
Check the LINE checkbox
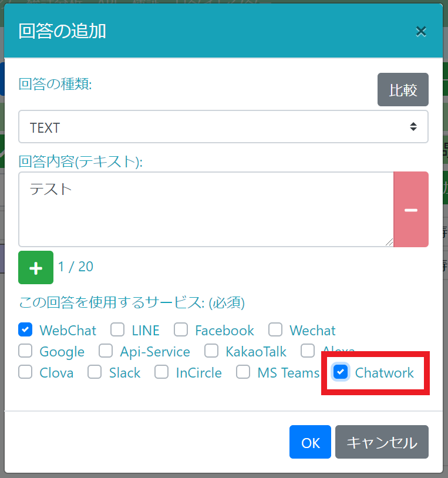(117, 329)
